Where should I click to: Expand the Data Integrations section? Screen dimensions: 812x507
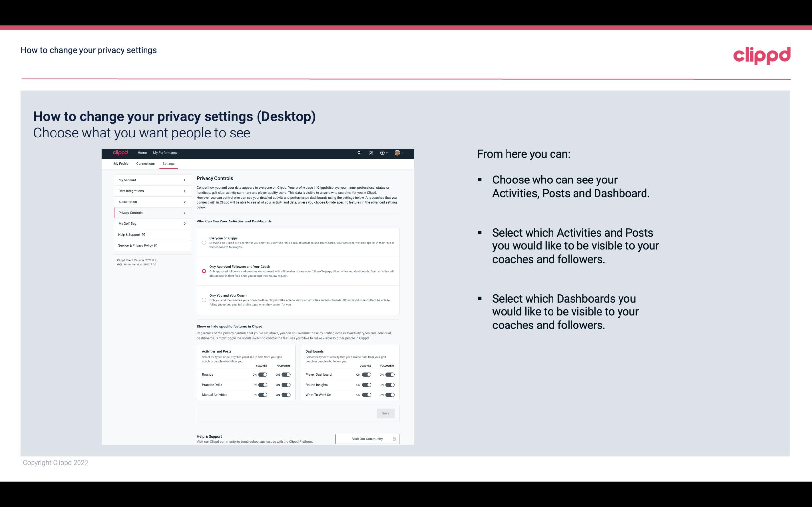[x=150, y=190]
